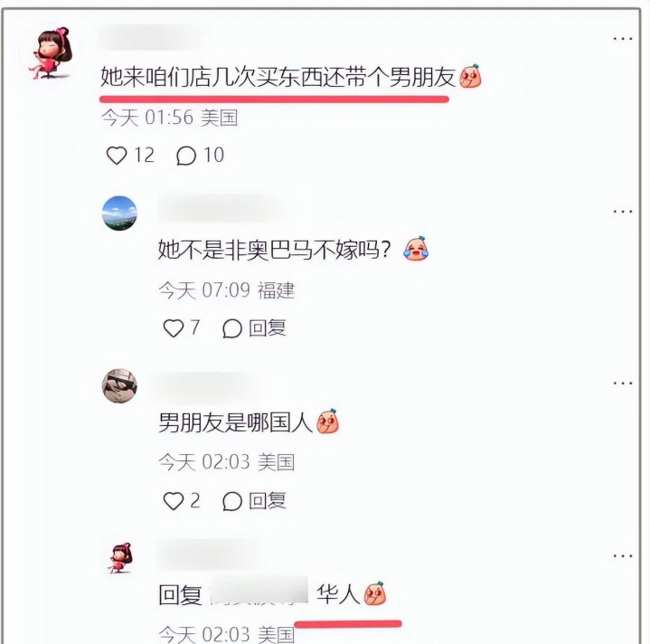The image size is (650, 644).
Task: Open blurred username of the top commenter
Action: pyautogui.click(x=151, y=37)
